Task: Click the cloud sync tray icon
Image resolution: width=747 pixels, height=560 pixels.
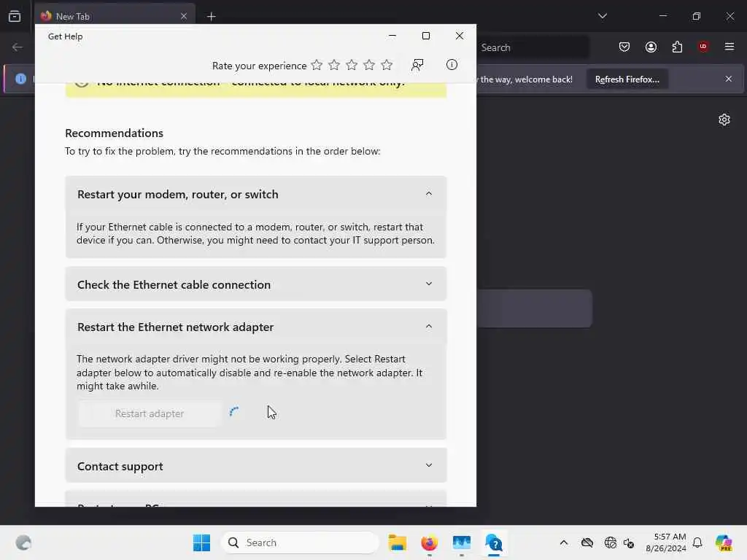Action: click(x=587, y=542)
